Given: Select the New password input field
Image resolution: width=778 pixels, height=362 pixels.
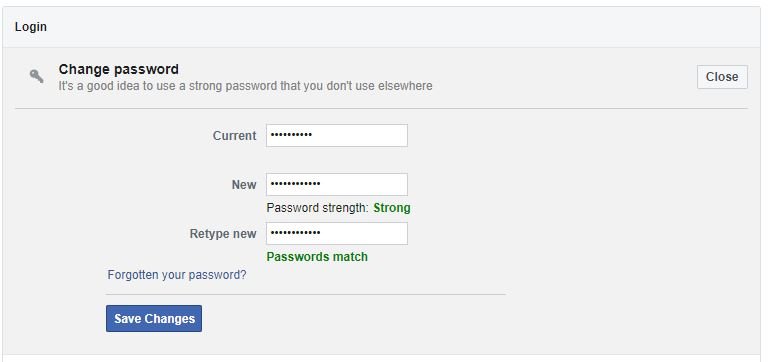Looking at the screenshot, I should (337, 184).
